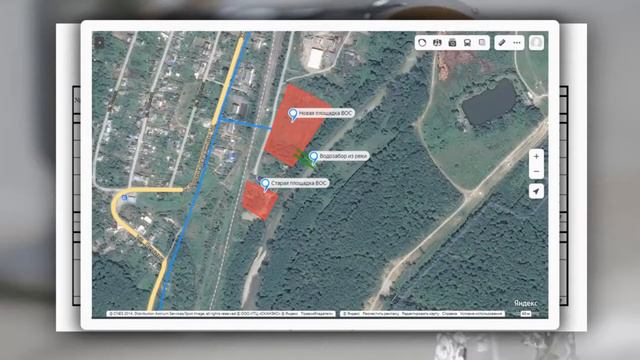Screen dimensions: 640x360
Task: Open the more options menu
Action: 517,43
